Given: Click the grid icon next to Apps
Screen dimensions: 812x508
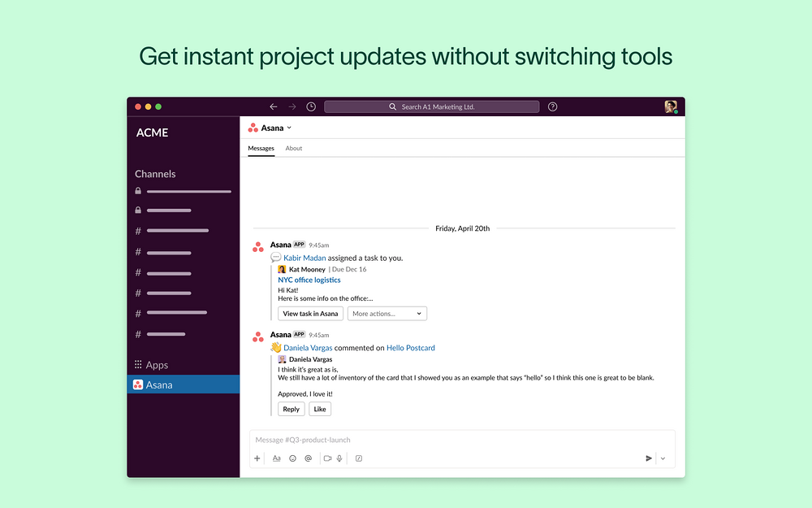Looking at the screenshot, I should 138,364.
